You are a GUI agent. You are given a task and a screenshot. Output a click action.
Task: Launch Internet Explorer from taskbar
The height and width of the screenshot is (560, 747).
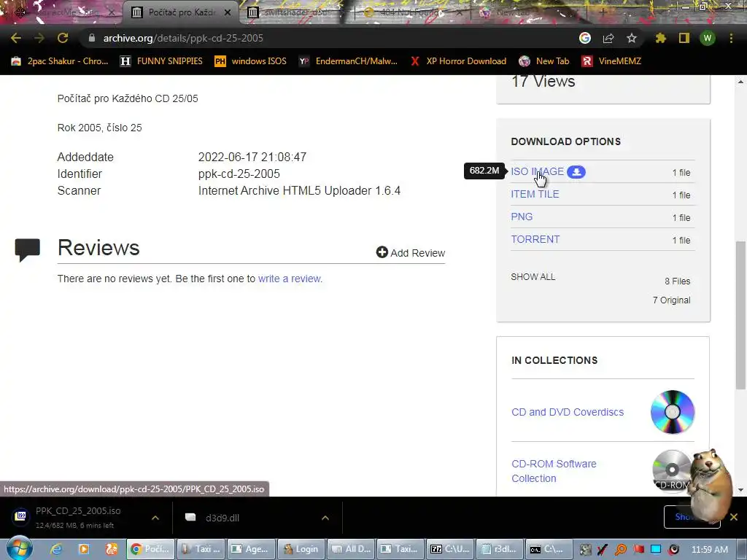click(56, 549)
